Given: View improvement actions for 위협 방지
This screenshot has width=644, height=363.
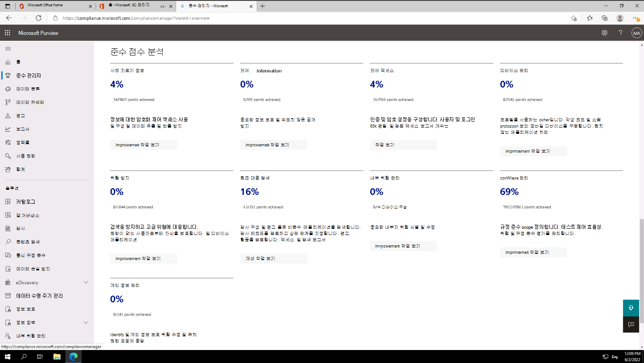Looking at the screenshot, I should click(143, 259).
